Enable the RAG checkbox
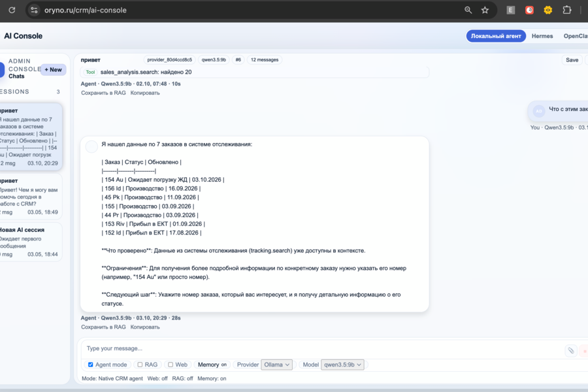The width and height of the screenshot is (588, 392). [x=140, y=365]
